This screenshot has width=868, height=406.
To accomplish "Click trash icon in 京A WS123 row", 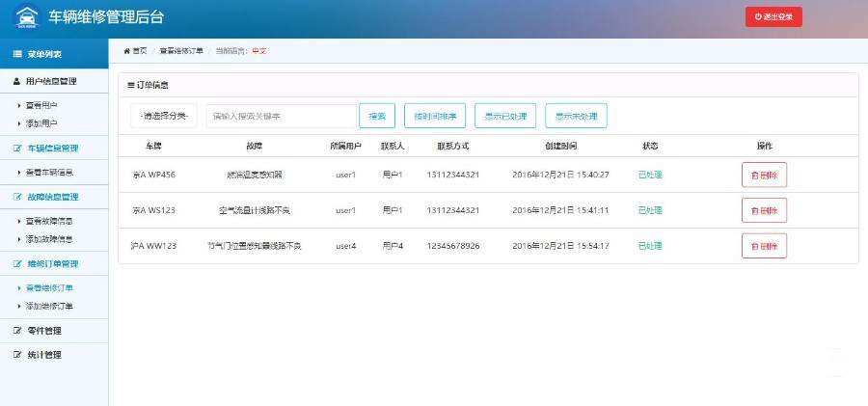I will click(754, 210).
